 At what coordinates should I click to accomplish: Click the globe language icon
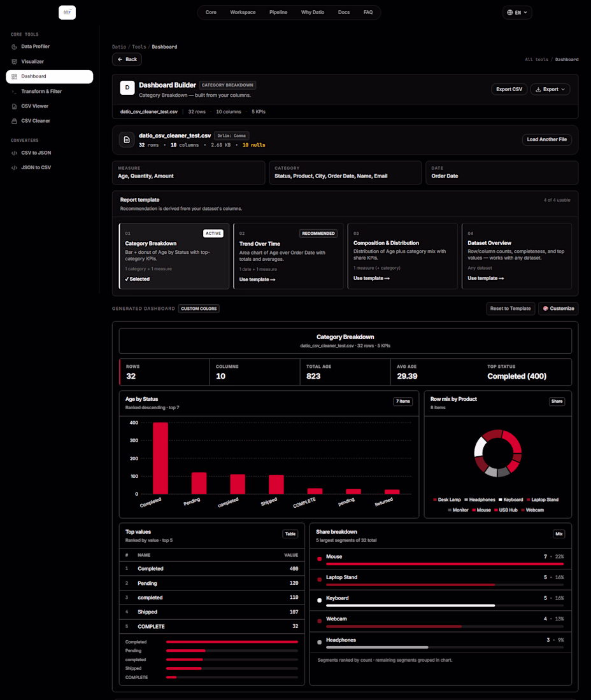tap(509, 13)
